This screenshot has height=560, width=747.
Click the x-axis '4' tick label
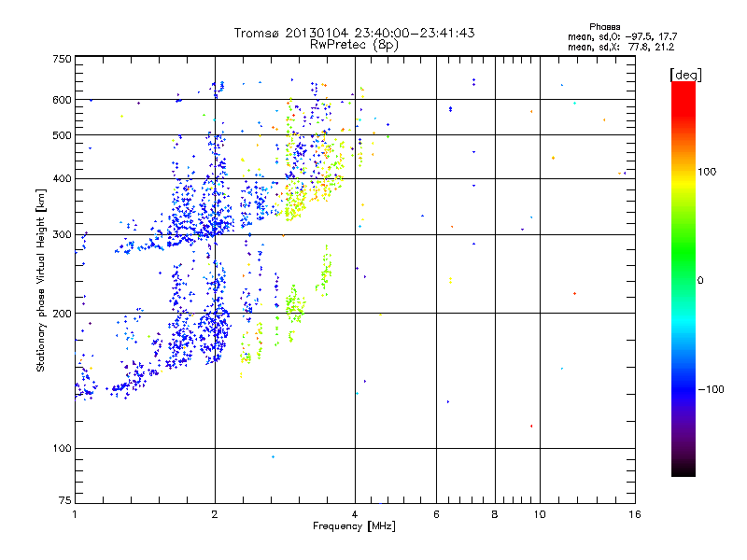pyautogui.click(x=355, y=514)
